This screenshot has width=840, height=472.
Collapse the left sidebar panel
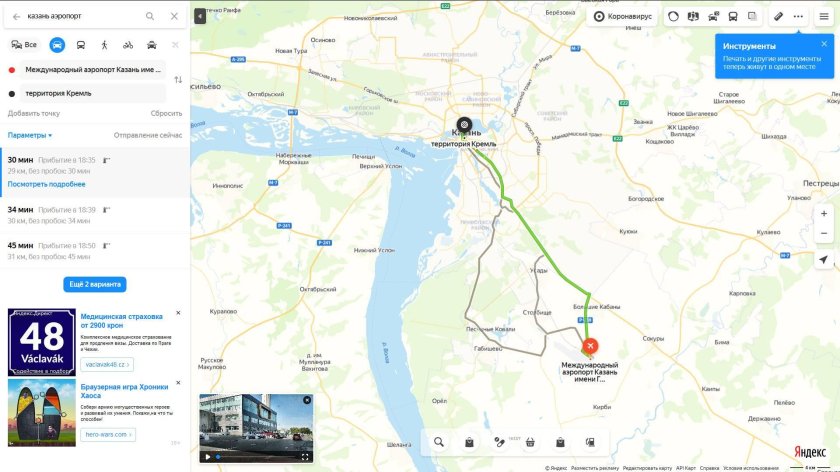[200, 16]
